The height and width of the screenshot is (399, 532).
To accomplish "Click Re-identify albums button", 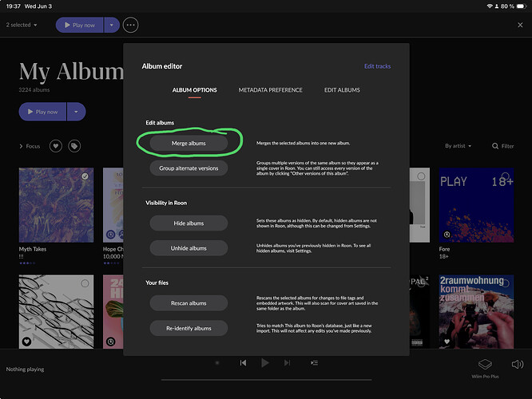I will (x=189, y=328).
